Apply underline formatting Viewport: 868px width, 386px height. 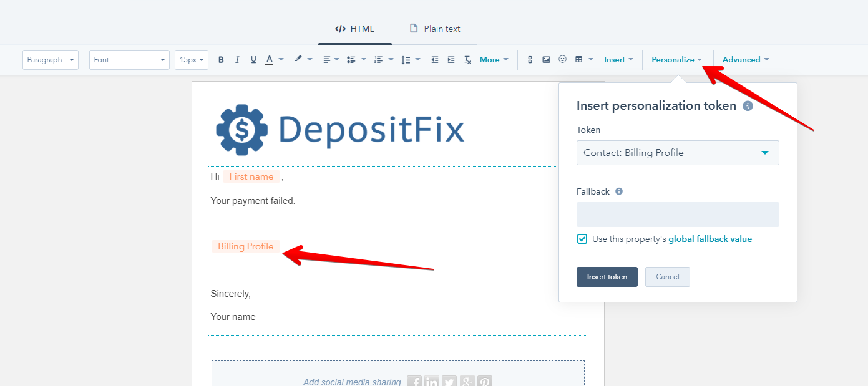tap(253, 60)
